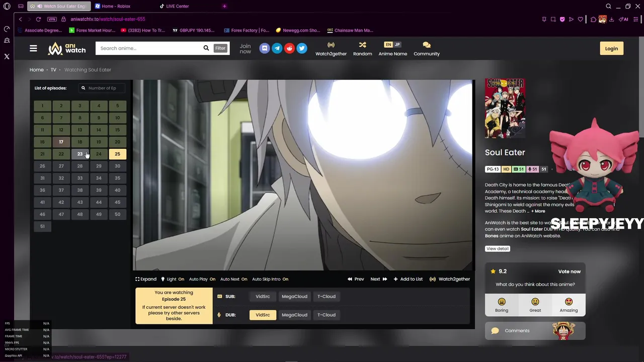Expand the description with More
This screenshot has width=644, height=362.
538,211
